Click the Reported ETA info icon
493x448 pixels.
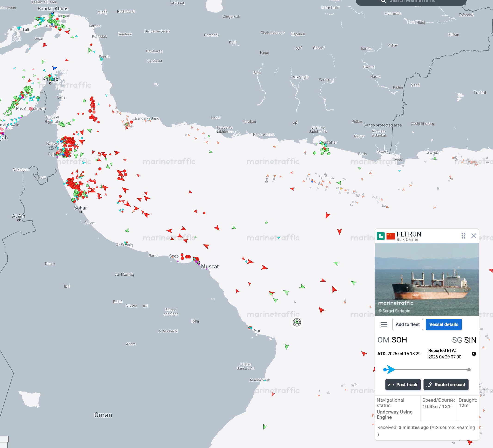point(474,354)
